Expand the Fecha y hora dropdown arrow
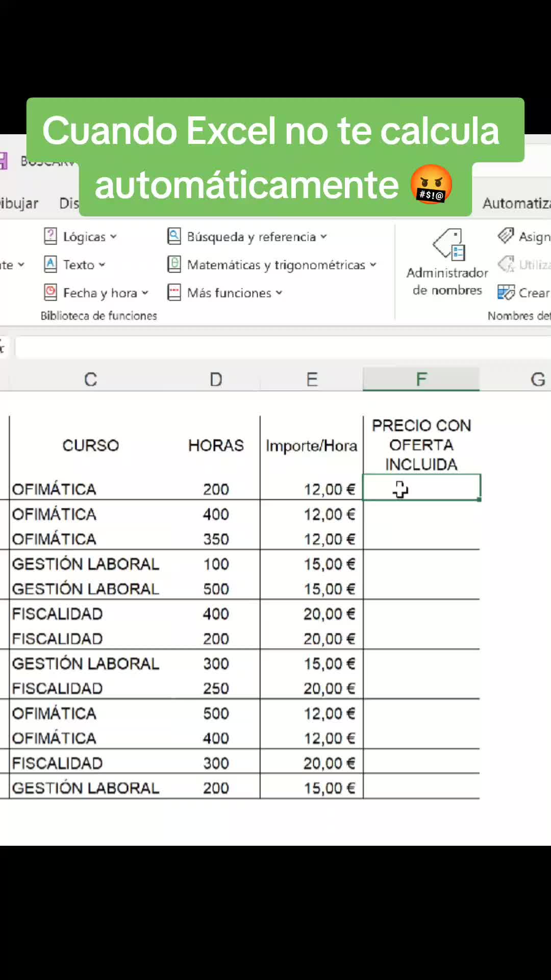 coord(145,293)
